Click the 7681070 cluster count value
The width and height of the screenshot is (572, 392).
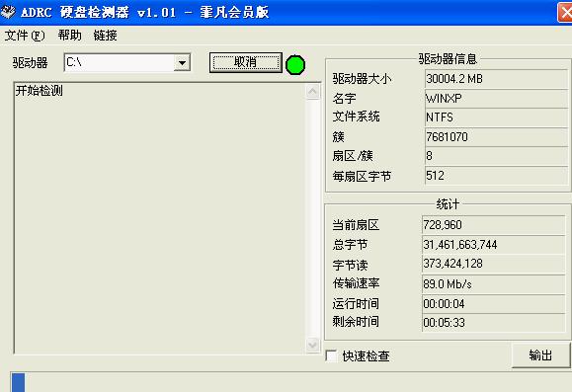496,137
